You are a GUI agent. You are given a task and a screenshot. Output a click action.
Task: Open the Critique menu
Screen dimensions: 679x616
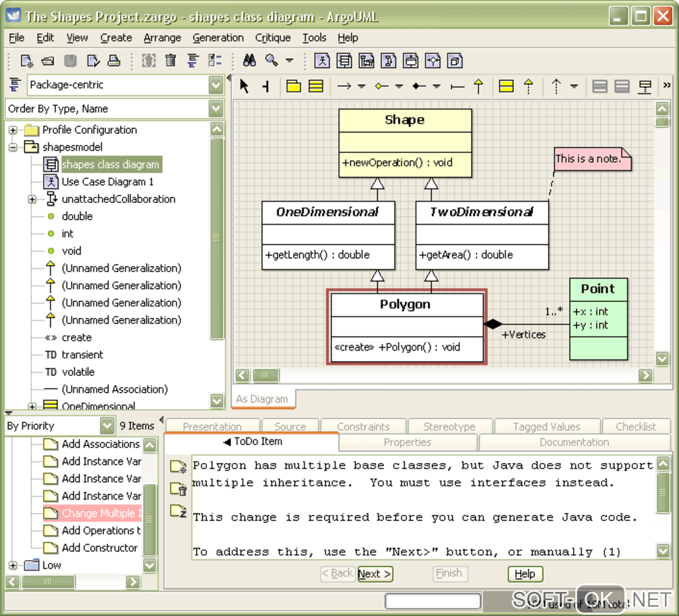point(273,38)
